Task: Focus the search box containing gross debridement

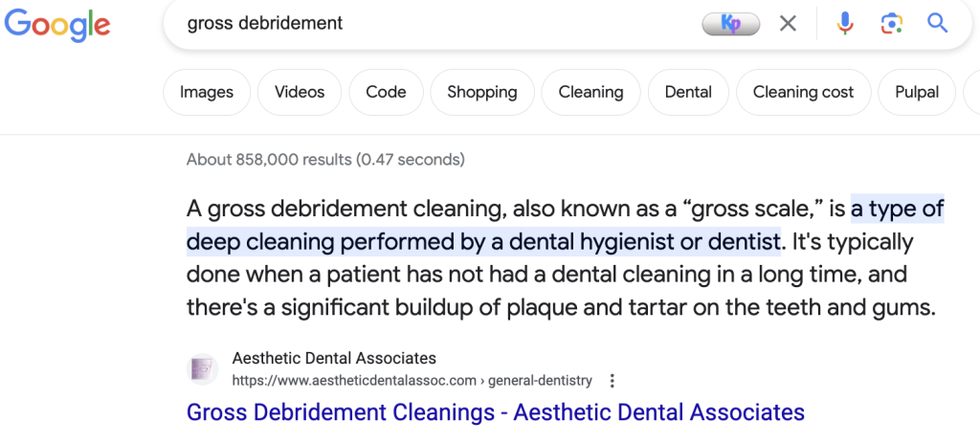Action: click(431, 24)
